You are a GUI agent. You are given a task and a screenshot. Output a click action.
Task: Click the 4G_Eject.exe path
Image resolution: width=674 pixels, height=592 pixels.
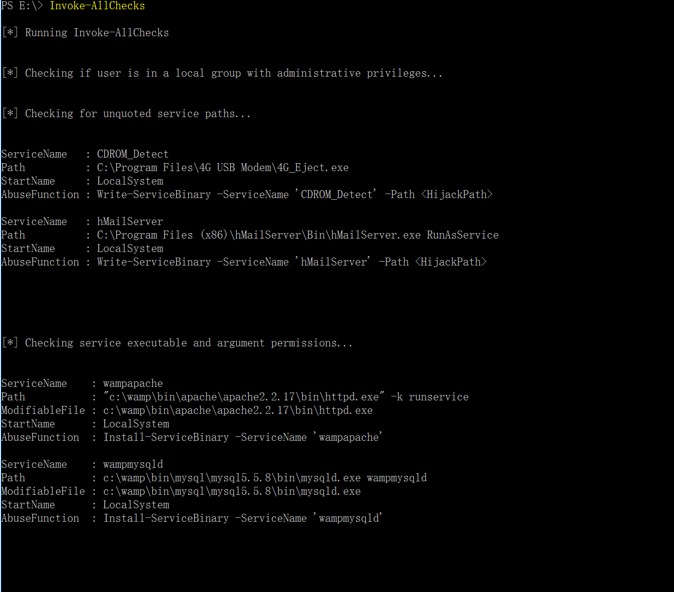click(x=223, y=168)
